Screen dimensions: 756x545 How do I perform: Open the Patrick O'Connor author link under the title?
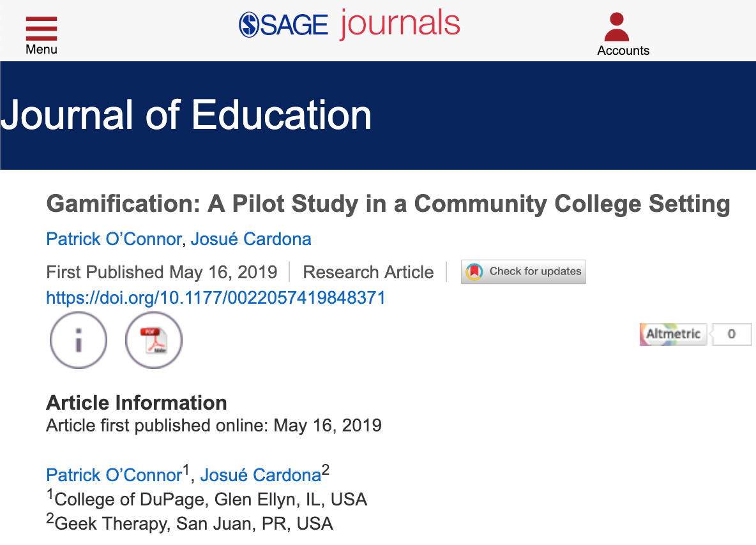pos(114,239)
